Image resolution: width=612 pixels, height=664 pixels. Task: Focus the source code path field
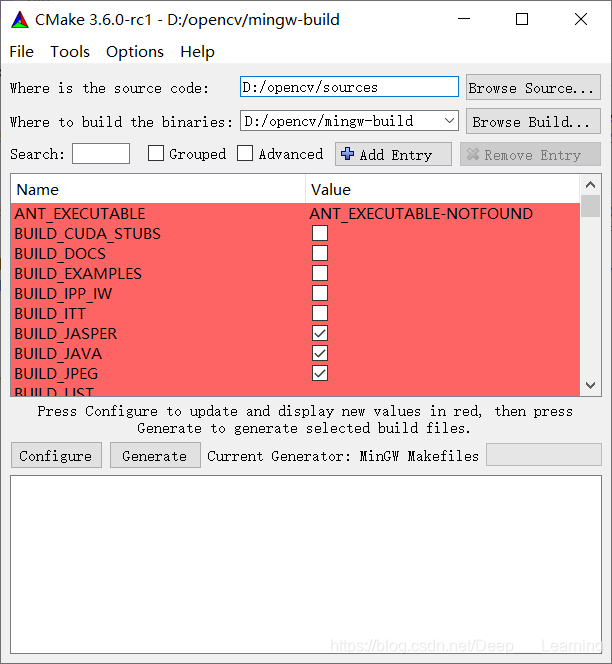pos(349,87)
